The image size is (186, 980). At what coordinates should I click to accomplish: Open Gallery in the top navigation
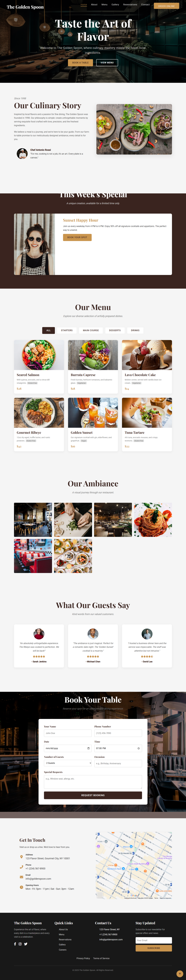115,5
